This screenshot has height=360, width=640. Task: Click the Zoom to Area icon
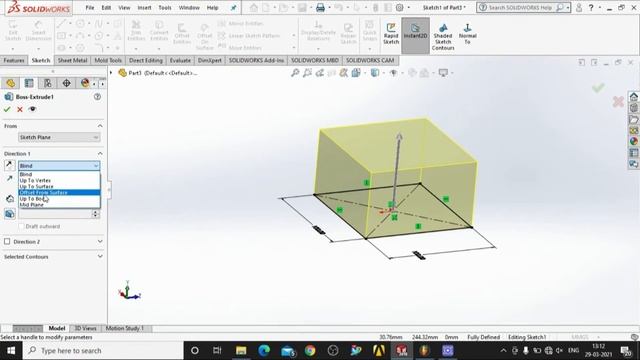[307, 73]
